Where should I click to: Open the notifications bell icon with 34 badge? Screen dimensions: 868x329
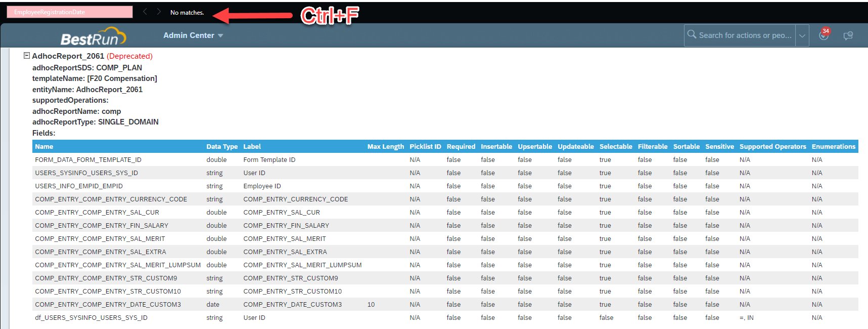824,34
